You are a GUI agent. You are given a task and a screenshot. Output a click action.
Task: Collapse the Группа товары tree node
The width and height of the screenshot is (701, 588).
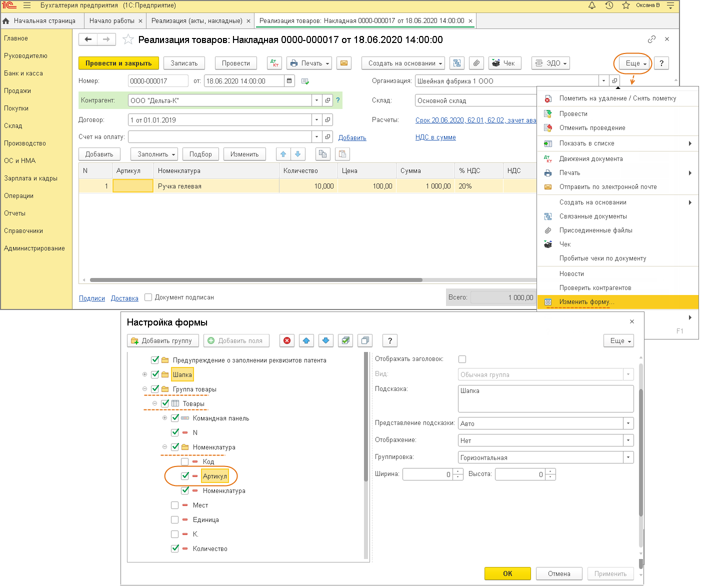[x=144, y=389]
